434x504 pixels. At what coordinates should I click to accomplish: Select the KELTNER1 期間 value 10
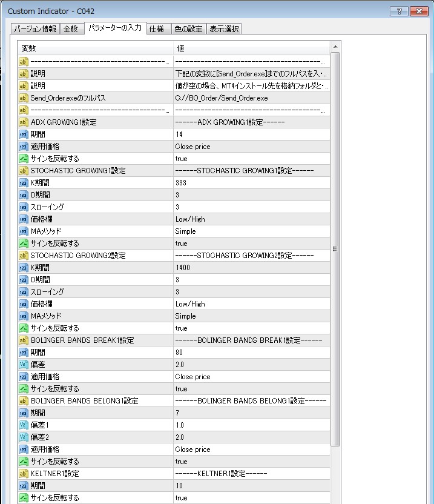[252, 486]
